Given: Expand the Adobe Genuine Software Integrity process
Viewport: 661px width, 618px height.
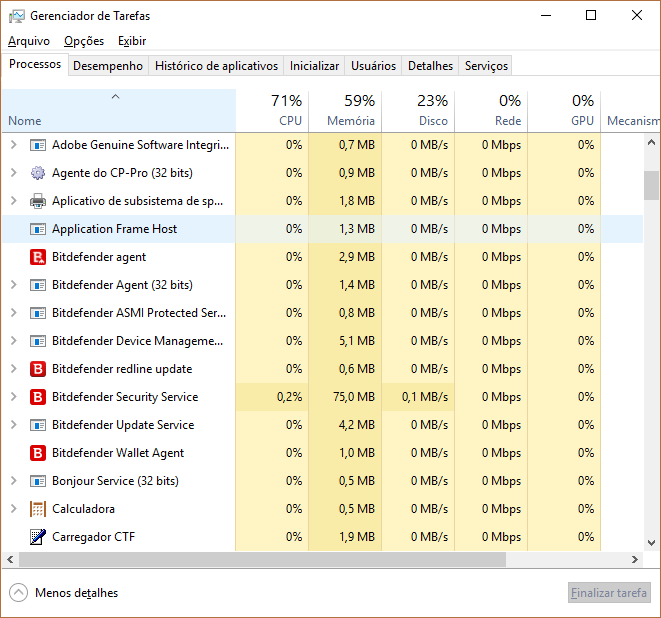Looking at the screenshot, I should (13, 145).
